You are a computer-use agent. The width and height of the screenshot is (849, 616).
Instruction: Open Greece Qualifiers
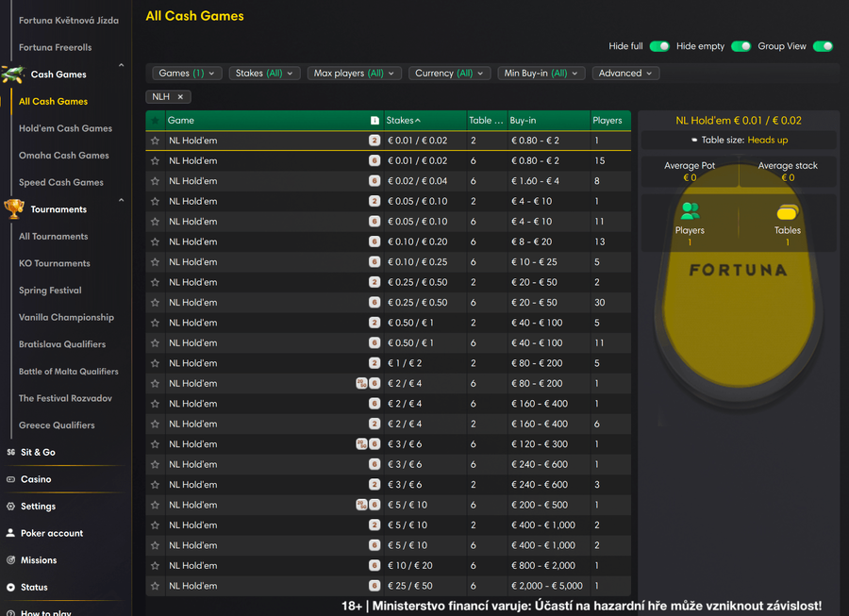57,425
